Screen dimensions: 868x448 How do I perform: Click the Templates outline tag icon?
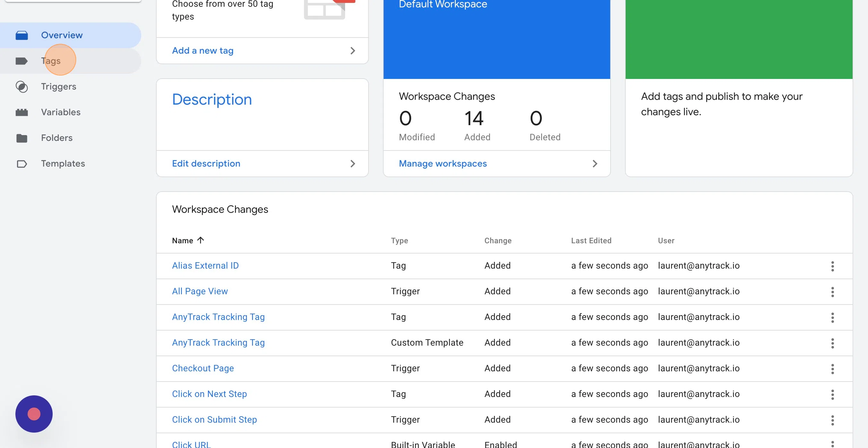pyautogui.click(x=22, y=164)
